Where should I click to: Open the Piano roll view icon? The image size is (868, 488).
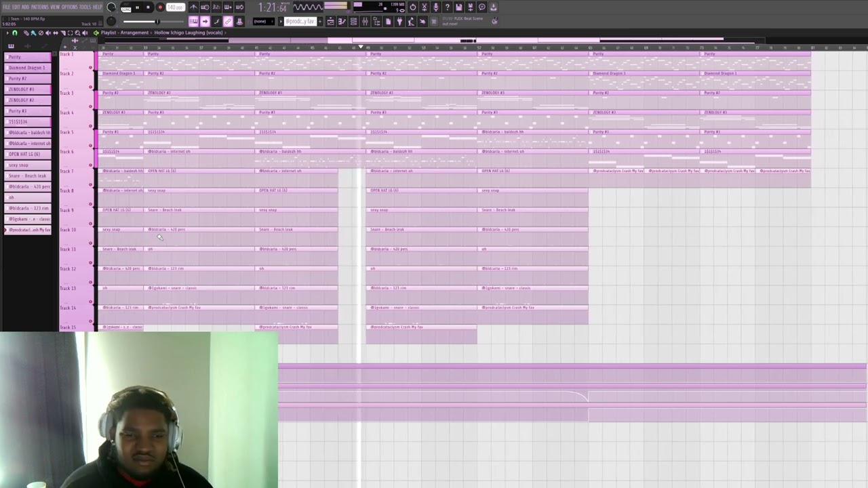[x=342, y=21]
